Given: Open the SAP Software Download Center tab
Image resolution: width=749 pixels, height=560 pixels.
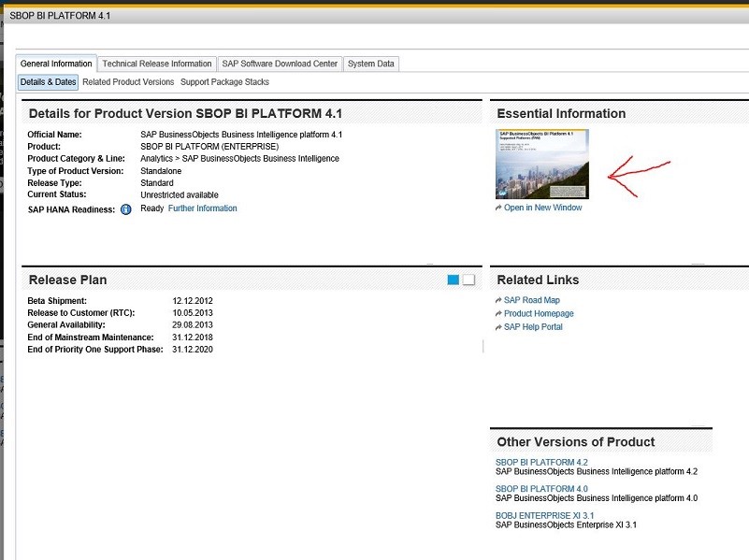Looking at the screenshot, I should click(280, 64).
